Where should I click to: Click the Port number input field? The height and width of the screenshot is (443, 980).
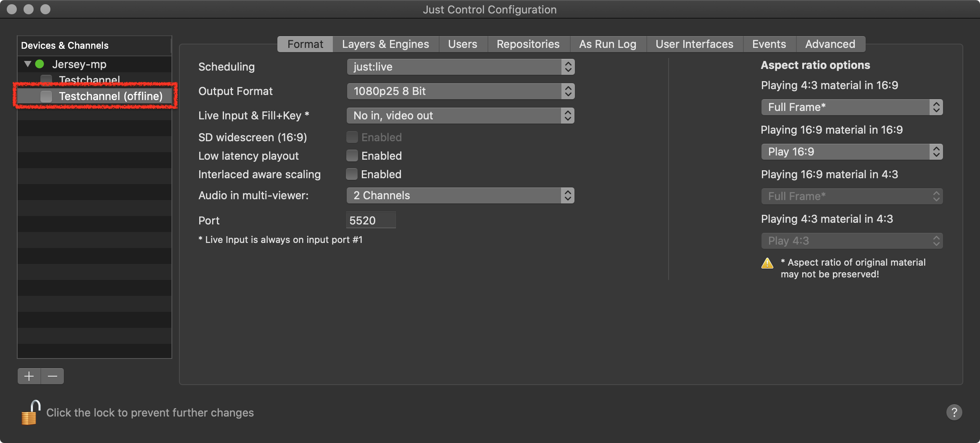click(371, 220)
